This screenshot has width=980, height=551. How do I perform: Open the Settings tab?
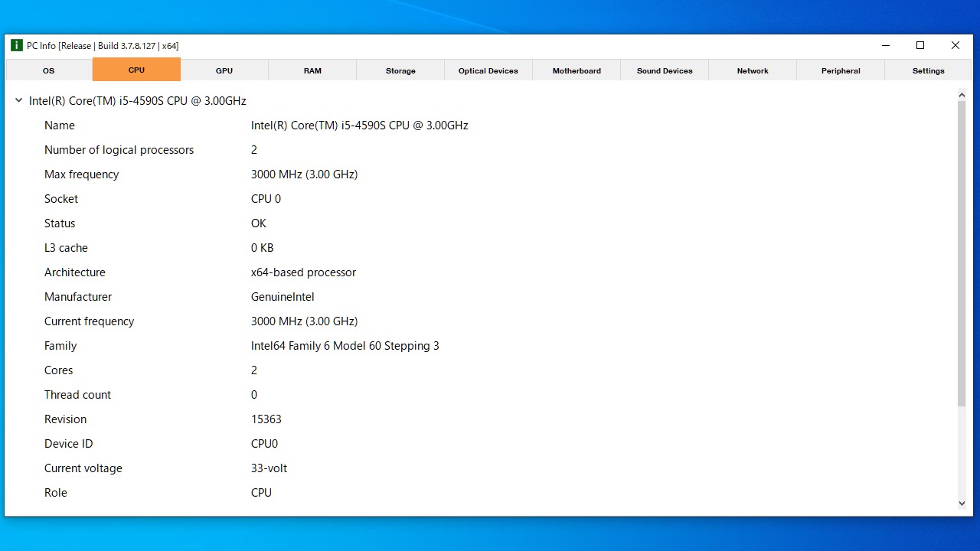click(929, 70)
